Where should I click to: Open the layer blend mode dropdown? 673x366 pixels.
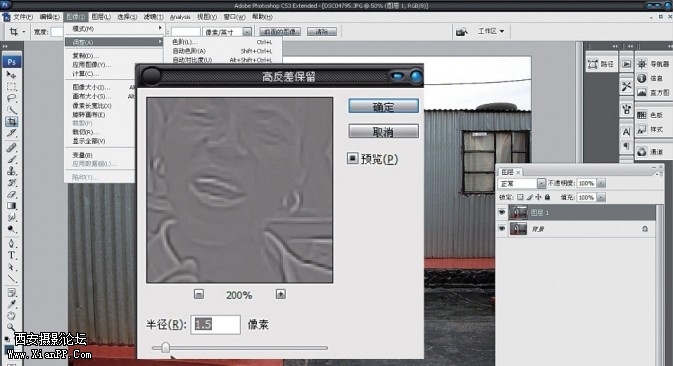[521, 184]
